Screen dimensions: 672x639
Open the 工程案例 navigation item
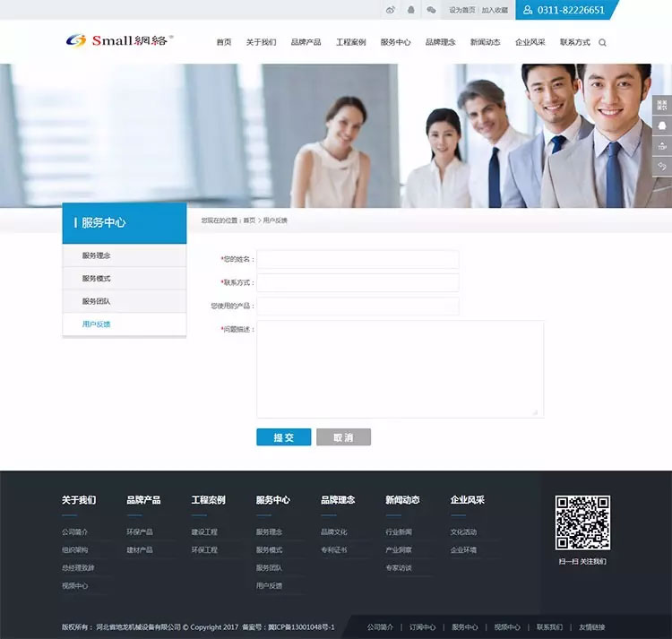click(351, 42)
